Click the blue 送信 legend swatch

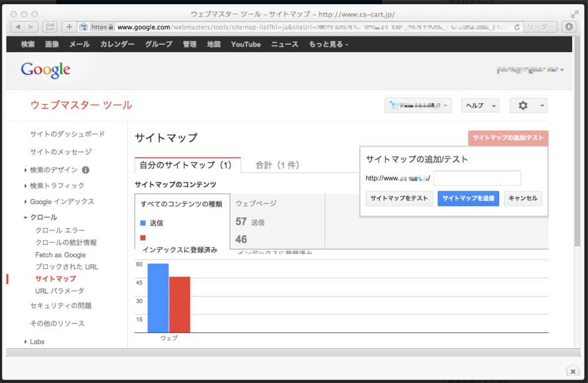143,223
